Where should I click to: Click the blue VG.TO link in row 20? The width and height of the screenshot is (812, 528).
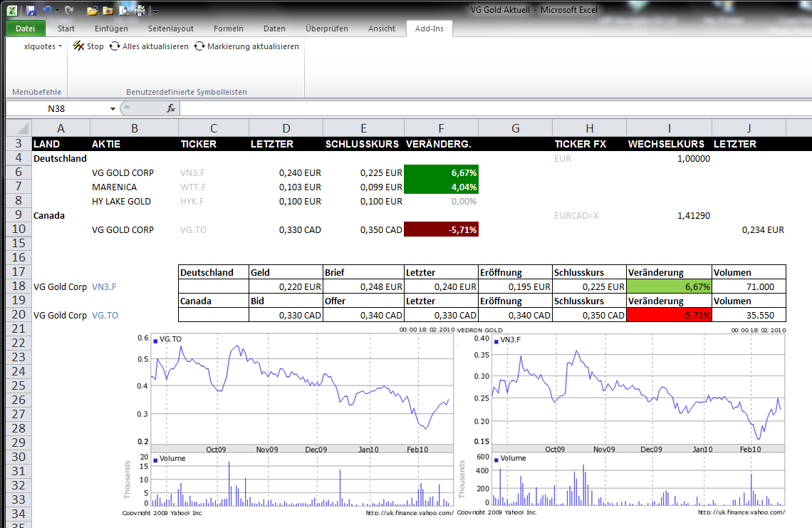[105, 315]
